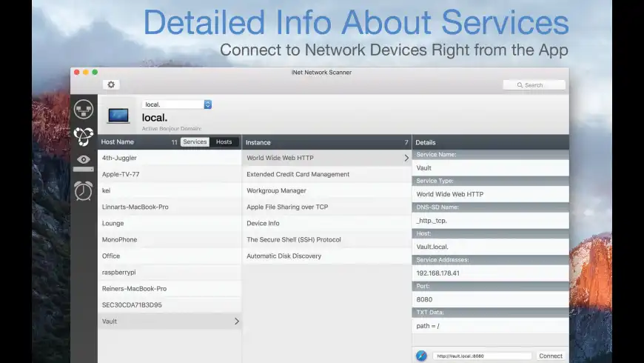The image size is (644, 363).
Task: Click the Active Bonjour Domain label
Action: 172,129
